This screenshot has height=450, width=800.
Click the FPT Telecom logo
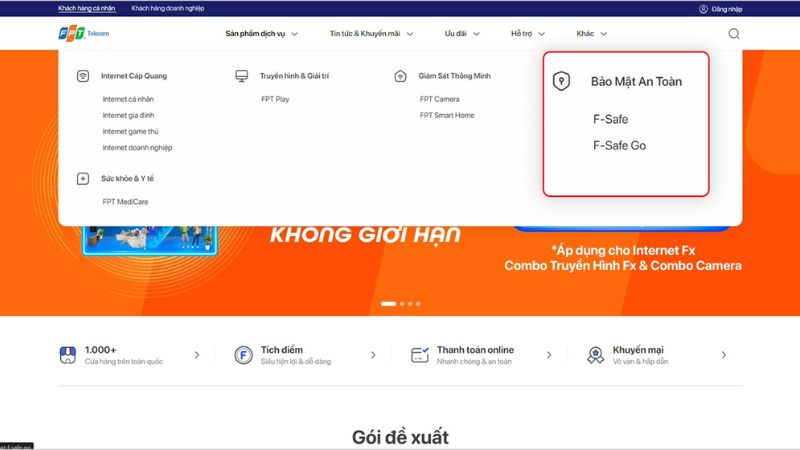(84, 34)
